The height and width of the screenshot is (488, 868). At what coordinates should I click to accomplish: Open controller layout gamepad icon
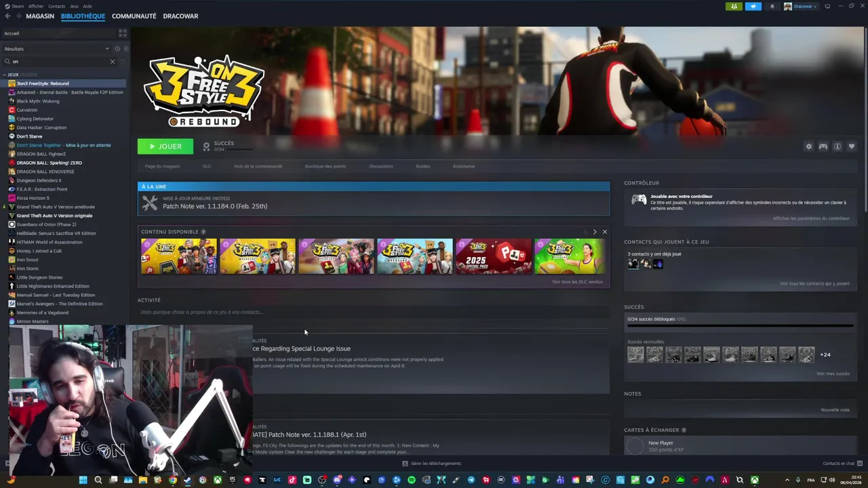click(823, 146)
